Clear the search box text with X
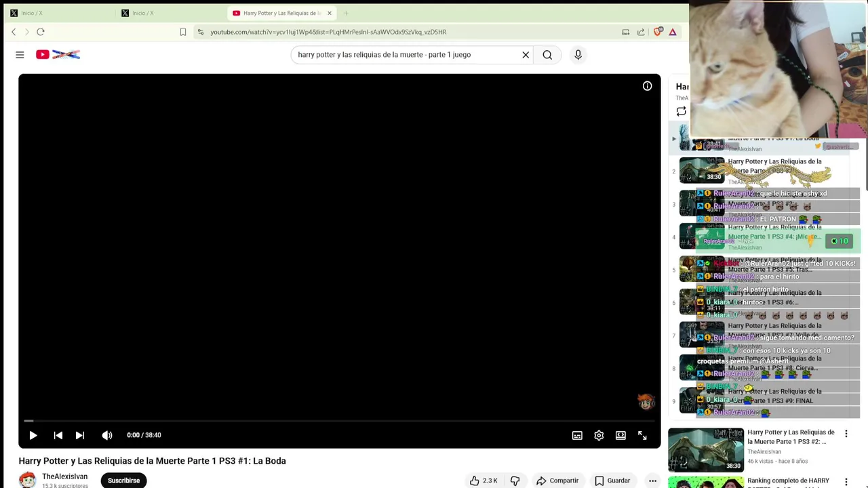The height and width of the screenshot is (488, 868). [526, 55]
